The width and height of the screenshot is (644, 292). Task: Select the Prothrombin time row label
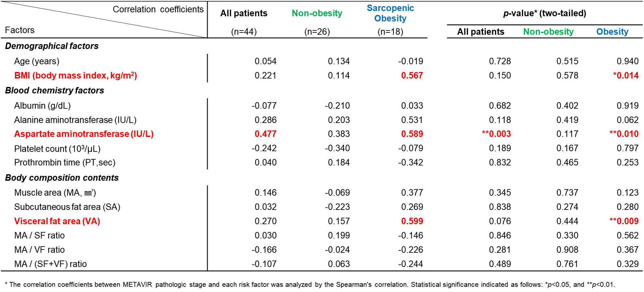coord(65,163)
